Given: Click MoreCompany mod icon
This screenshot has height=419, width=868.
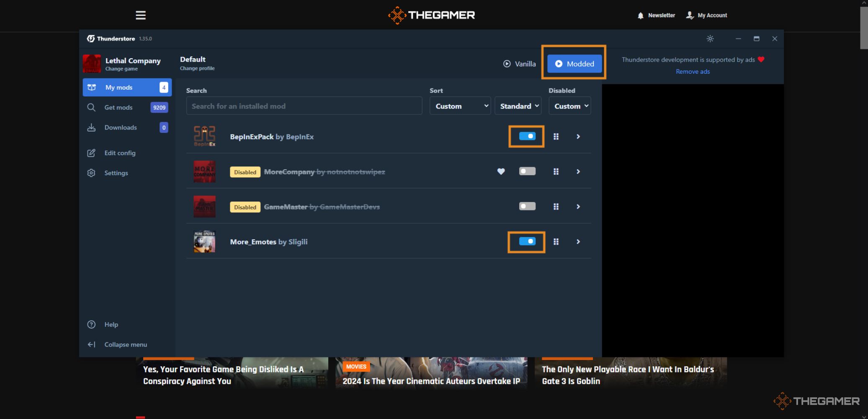Looking at the screenshot, I should tap(204, 171).
